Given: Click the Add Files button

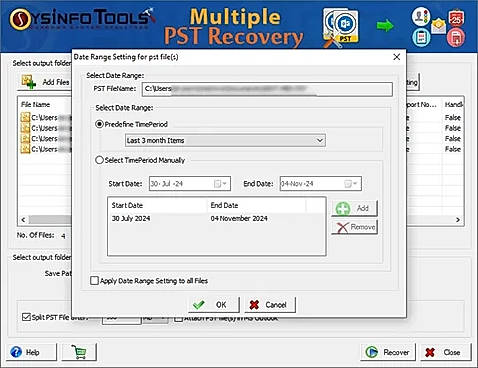Looking at the screenshot, I should point(45,82).
